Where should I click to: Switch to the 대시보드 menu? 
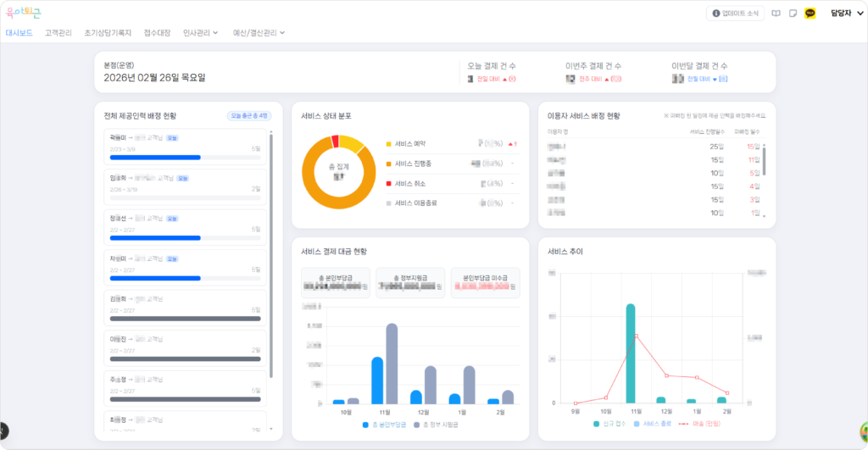(19, 33)
